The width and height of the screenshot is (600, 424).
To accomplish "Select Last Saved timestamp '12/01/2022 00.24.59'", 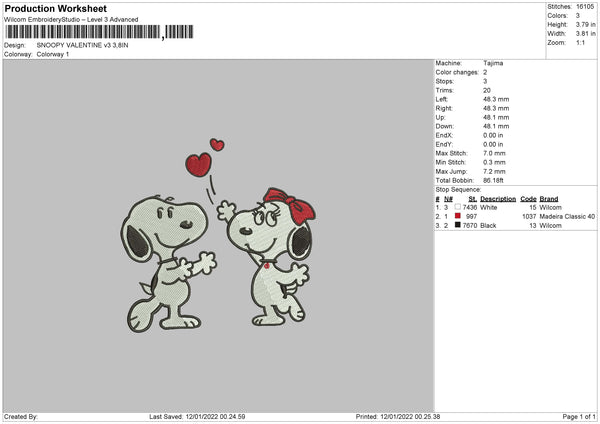I will click(215, 417).
